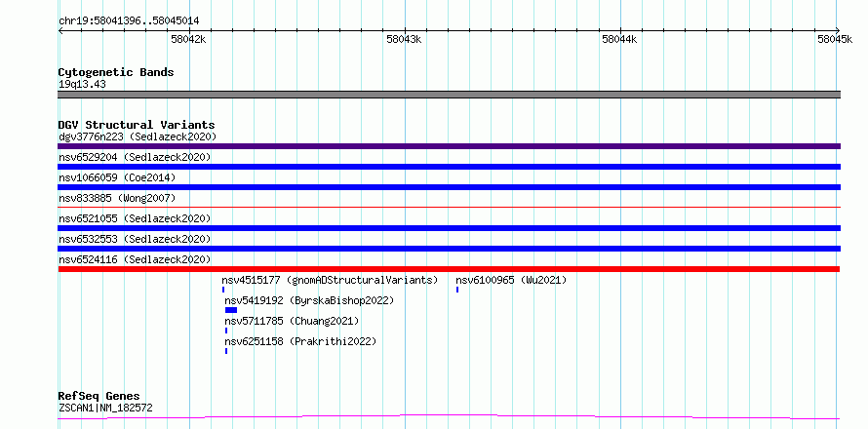Select the nsv6524116 (Sedlazeck2020) label
Screen dimensions: 868x429
pos(135,259)
